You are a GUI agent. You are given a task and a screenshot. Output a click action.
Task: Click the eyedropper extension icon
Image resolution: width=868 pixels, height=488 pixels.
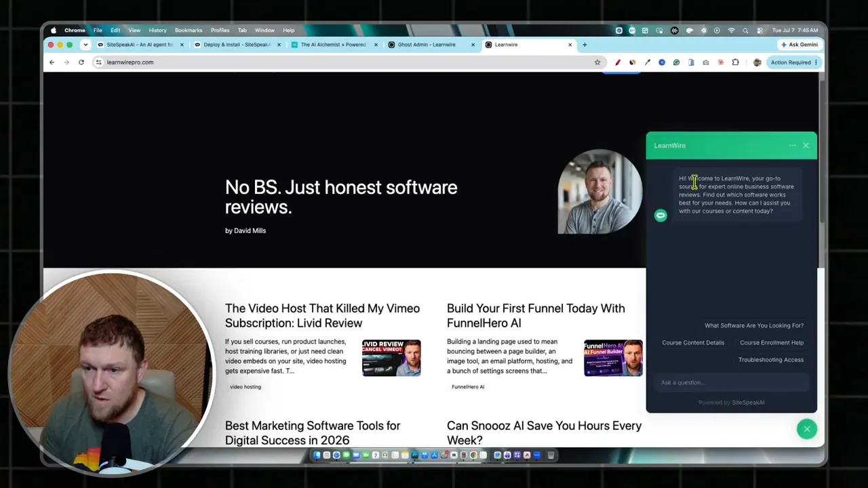pyautogui.click(x=647, y=62)
